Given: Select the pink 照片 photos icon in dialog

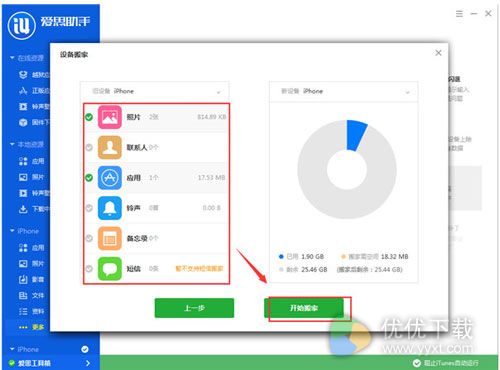Looking at the screenshot, I should click(110, 117).
